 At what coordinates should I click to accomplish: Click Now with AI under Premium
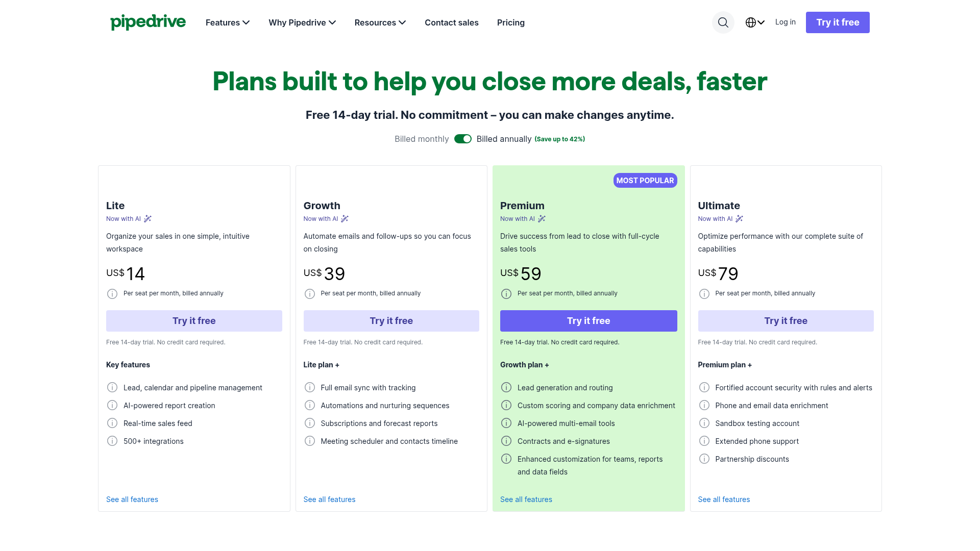(518, 219)
